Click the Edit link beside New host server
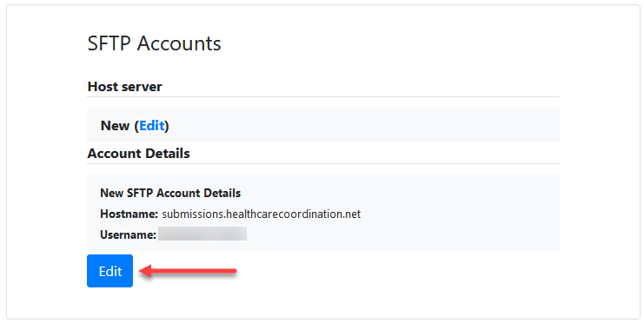 pyautogui.click(x=152, y=125)
